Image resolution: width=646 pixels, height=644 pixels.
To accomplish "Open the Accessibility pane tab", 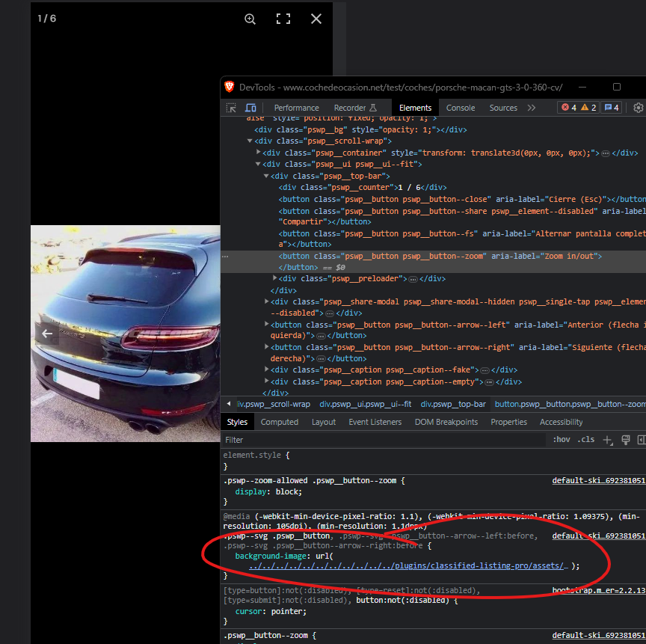I will click(561, 422).
